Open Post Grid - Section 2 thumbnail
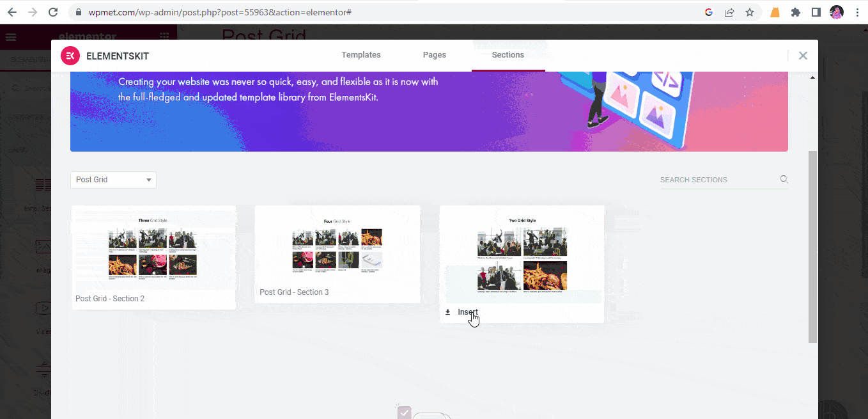 coord(153,247)
